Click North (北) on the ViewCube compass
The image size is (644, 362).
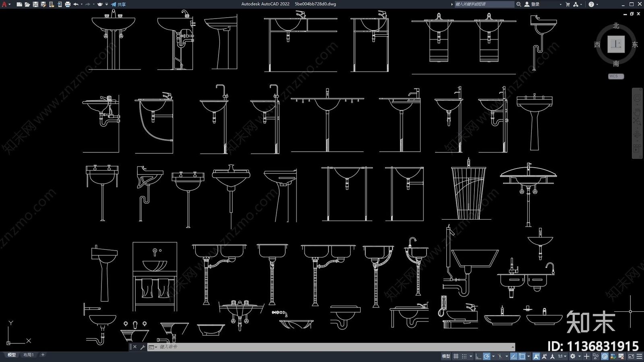pos(616,26)
